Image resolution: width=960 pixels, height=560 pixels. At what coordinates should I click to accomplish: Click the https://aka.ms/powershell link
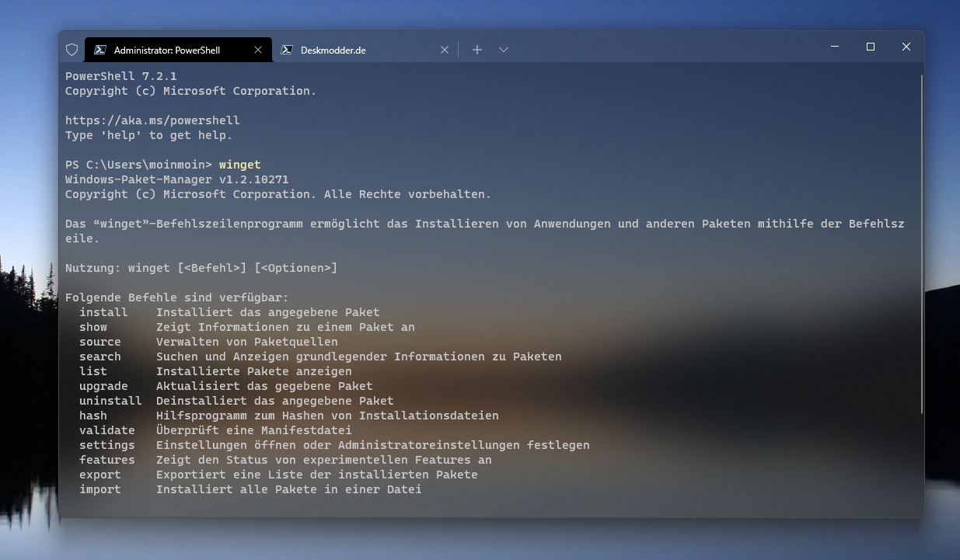click(x=152, y=121)
